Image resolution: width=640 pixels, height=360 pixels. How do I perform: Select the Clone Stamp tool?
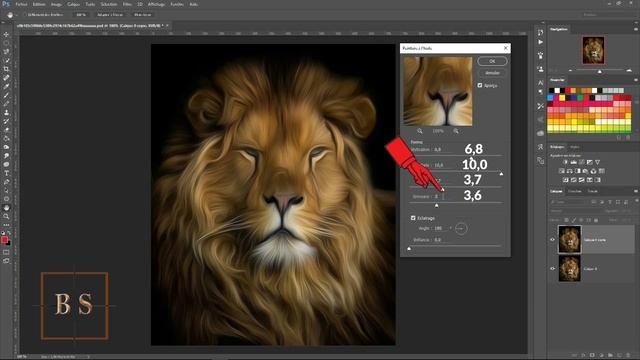click(6, 112)
